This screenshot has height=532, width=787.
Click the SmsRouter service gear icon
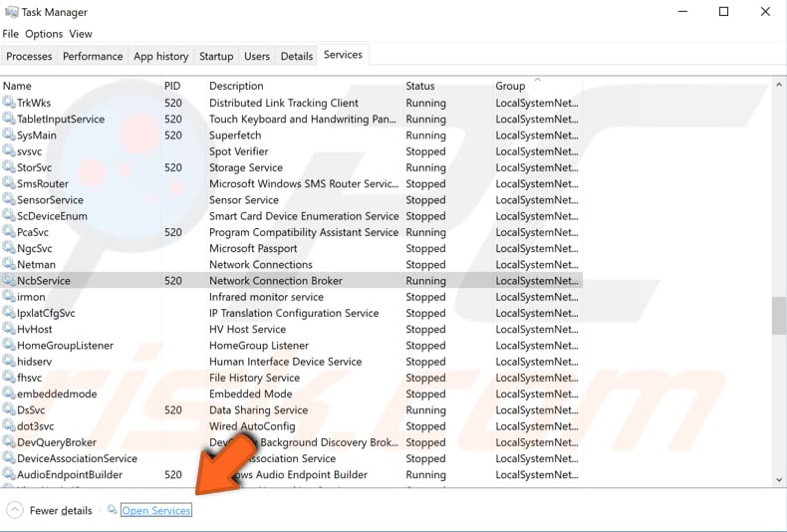tap(9, 182)
